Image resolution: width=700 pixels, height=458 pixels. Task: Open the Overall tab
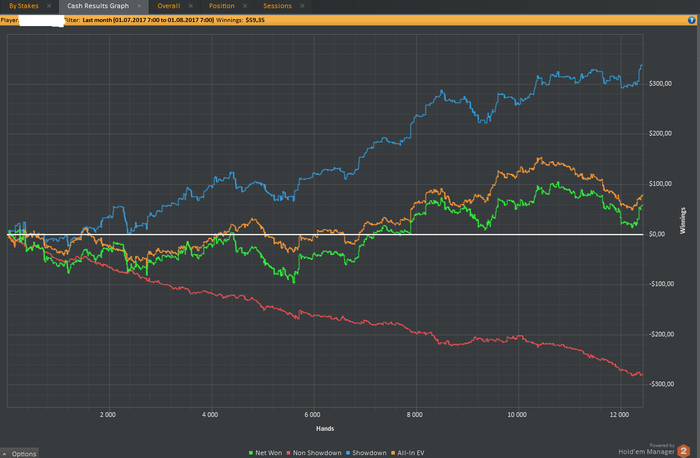169,6
